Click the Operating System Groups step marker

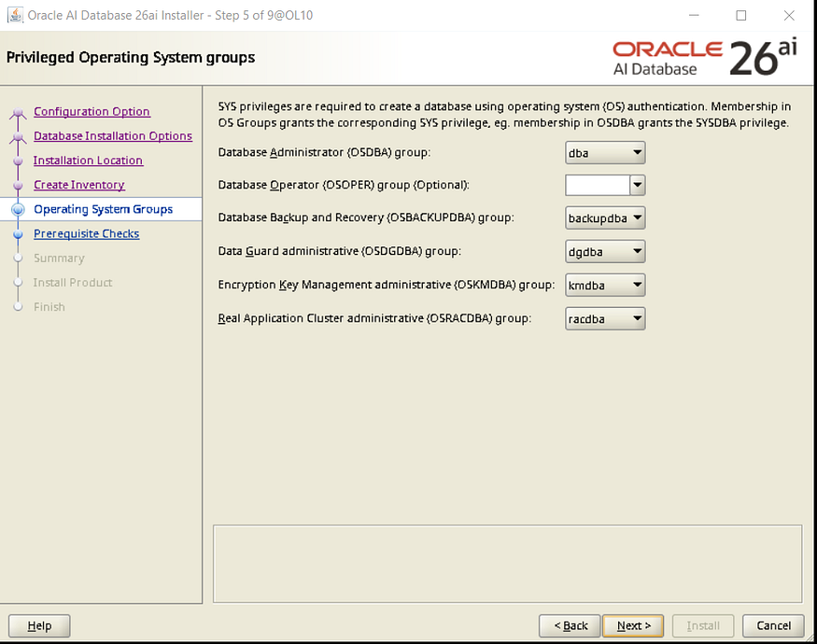[x=19, y=209]
